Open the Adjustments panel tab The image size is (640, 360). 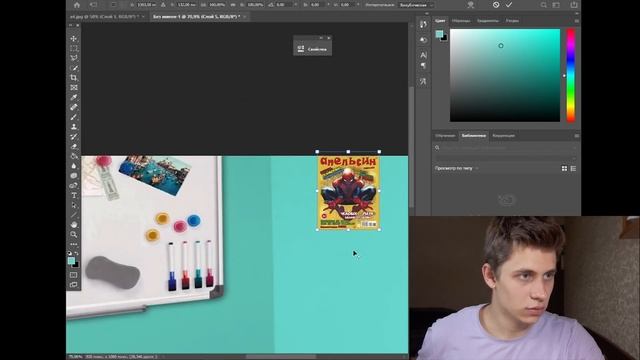(x=503, y=136)
